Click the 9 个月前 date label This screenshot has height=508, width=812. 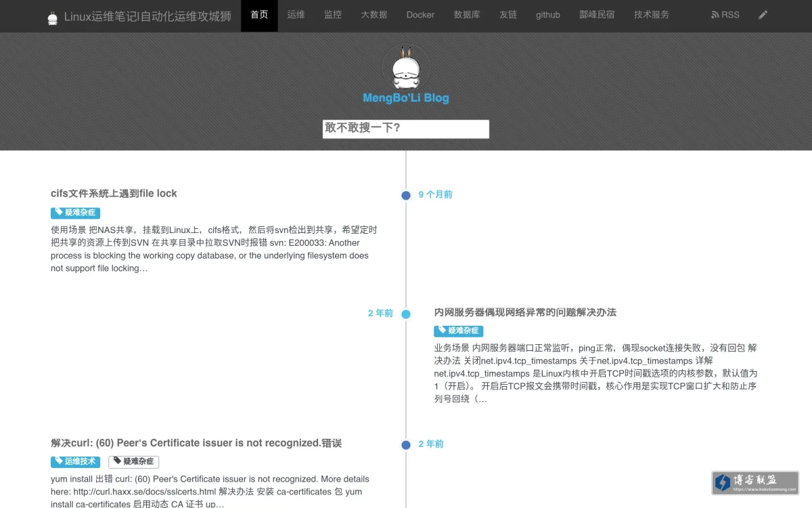(x=435, y=194)
